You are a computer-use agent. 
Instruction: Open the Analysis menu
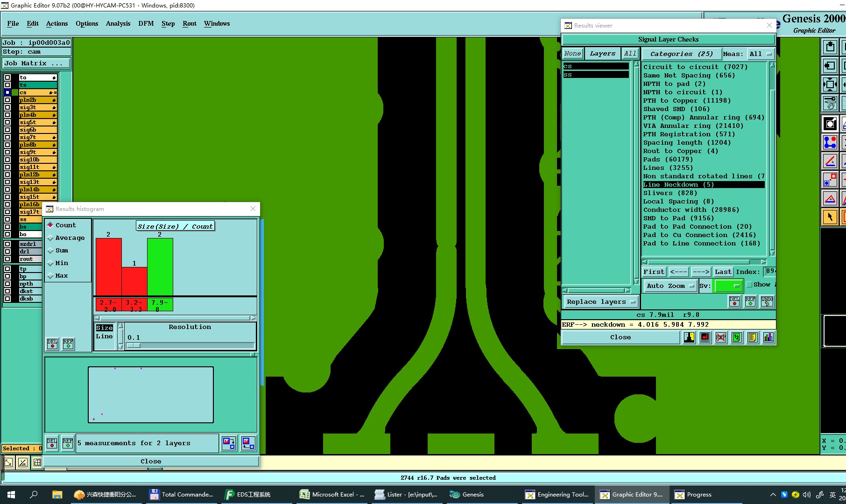click(x=118, y=23)
